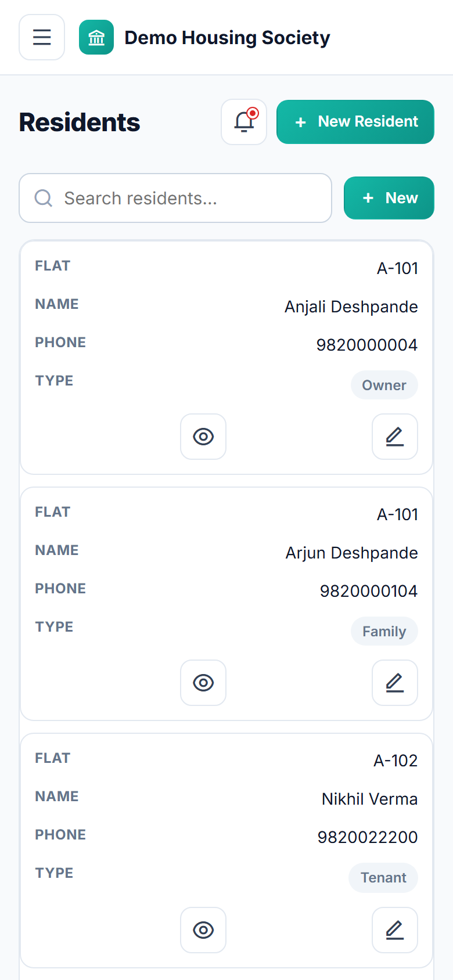Image resolution: width=453 pixels, height=980 pixels.
Task: Click Nikhil Verma's name
Action: click(x=370, y=799)
